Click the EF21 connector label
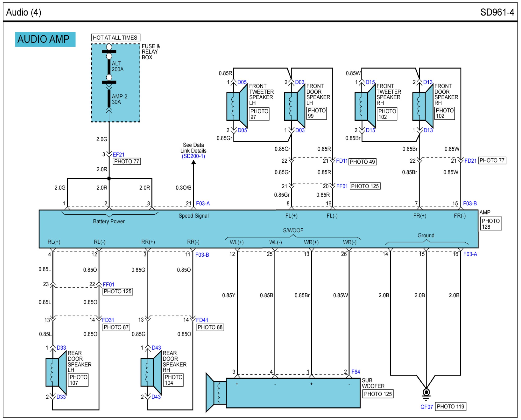The height and width of the screenshot is (420, 521). click(118, 155)
